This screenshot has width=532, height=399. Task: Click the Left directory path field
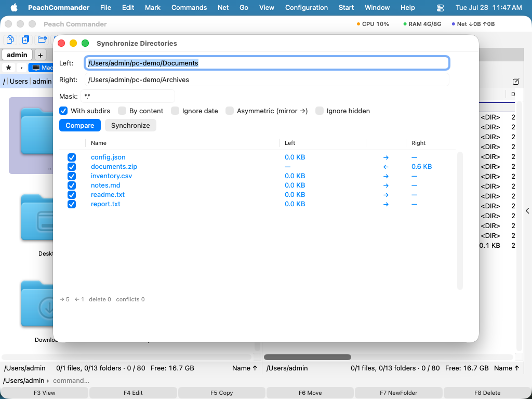coord(267,63)
